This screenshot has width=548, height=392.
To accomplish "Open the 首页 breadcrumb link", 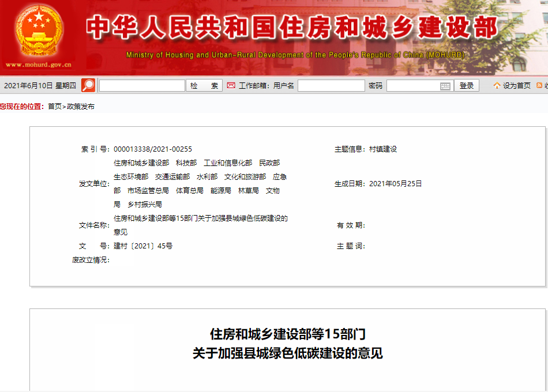I will 55,107.
